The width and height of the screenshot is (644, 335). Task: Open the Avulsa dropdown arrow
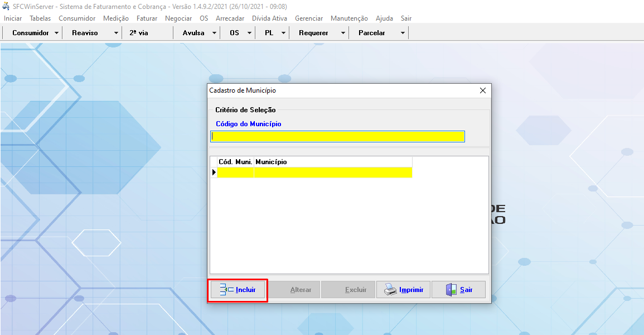[214, 33]
